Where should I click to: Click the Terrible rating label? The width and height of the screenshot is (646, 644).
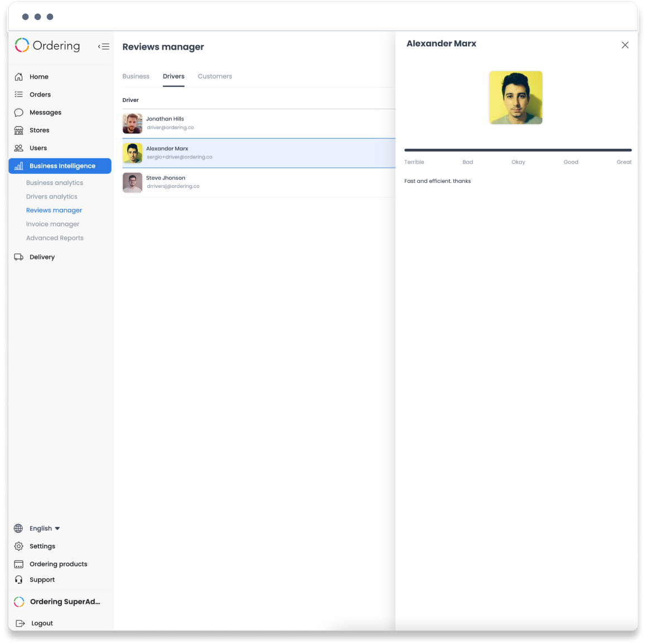(x=414, y=162)
